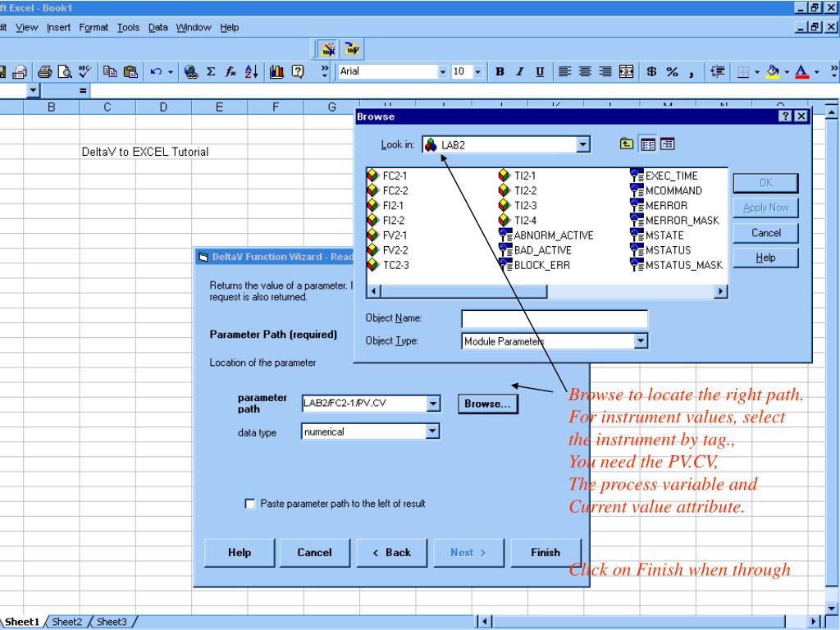Switch to the Sheet2 tab

(67, 622)
